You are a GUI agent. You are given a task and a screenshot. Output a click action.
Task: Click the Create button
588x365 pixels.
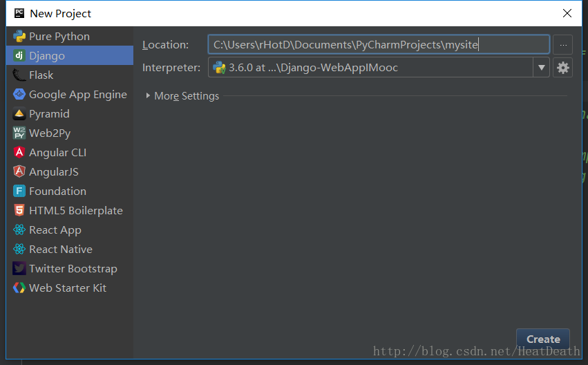[x=543, y=339]
